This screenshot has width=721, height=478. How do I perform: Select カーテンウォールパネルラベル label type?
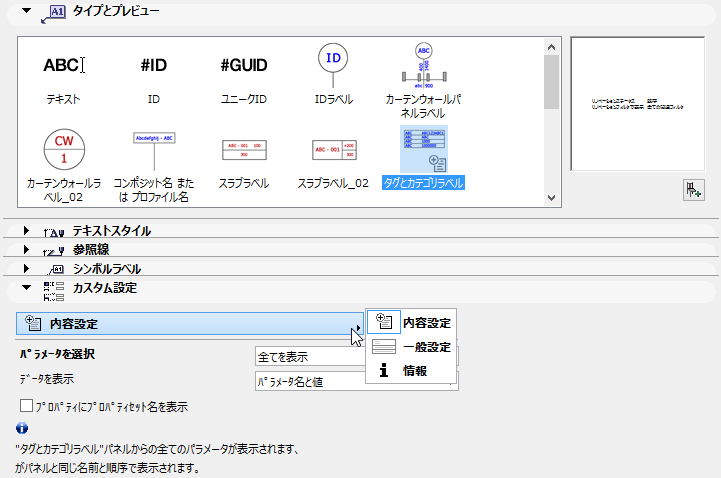[x=423, y=80]
